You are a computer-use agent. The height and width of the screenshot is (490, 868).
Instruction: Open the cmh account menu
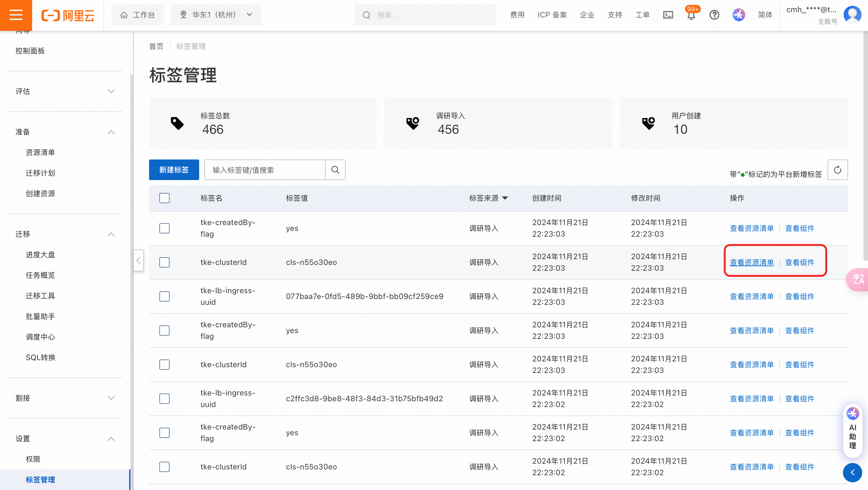(x=811, y=15)
